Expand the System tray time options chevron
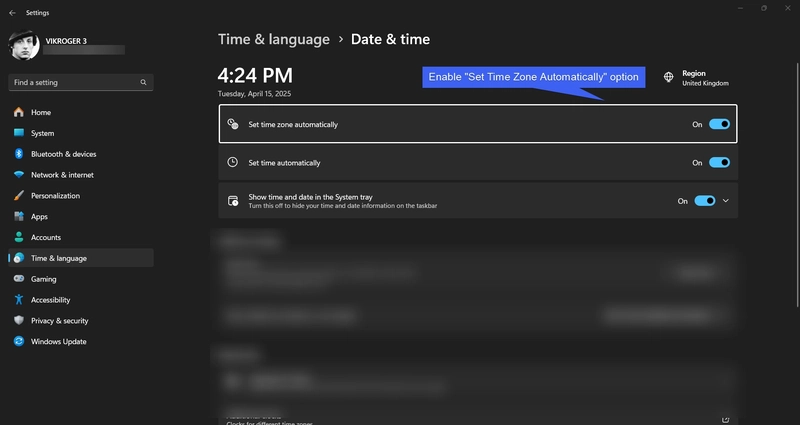Screen dimensions: 800x425 [x=726, y=201]
